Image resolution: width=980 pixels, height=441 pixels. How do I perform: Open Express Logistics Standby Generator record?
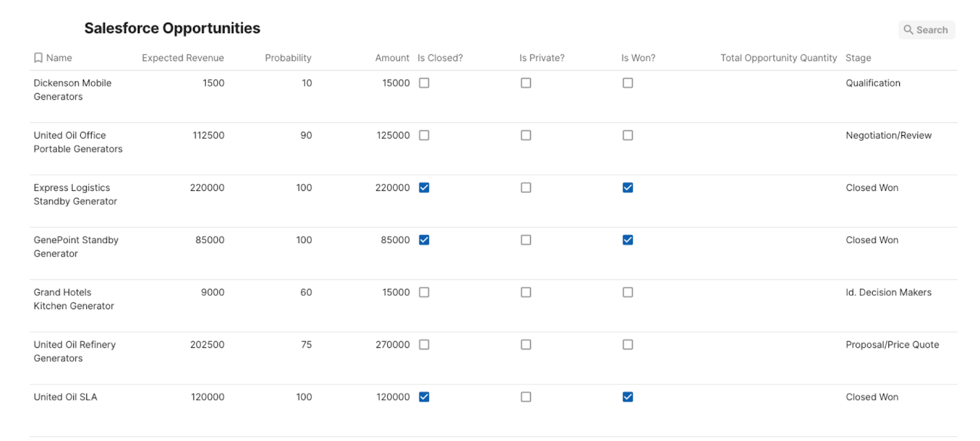coord(75,194)
